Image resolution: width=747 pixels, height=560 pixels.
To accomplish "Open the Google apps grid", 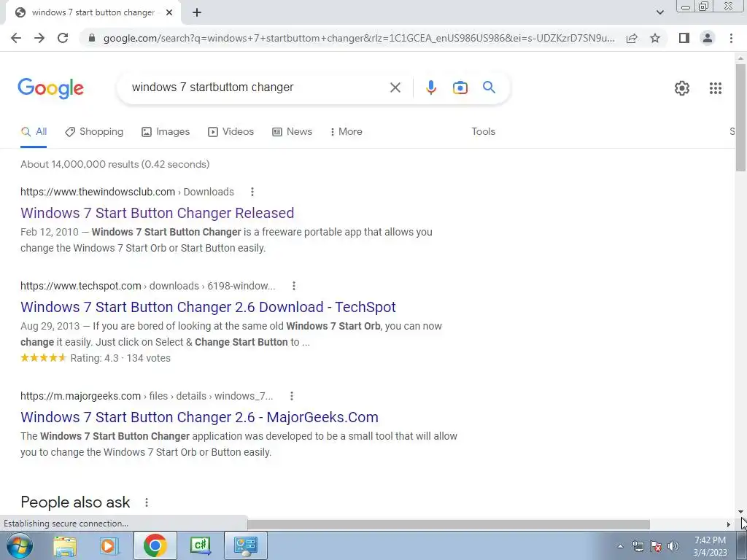I will (x=715, y=88).
